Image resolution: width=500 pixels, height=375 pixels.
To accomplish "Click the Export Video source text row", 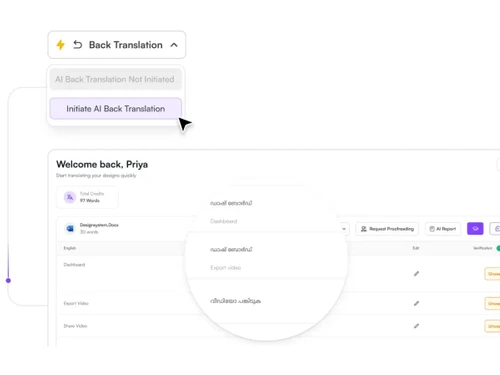I will click(76, 303).
